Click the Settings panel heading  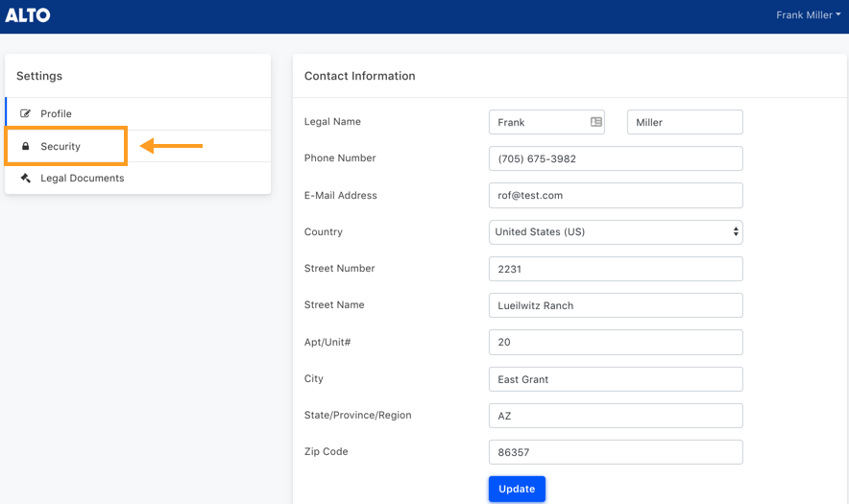point(39,76)
